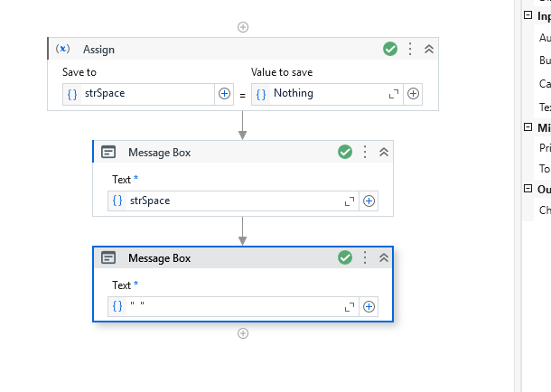Open the plus menu beside Value to save
Screen dimensions: 551x392
[413, 94]
